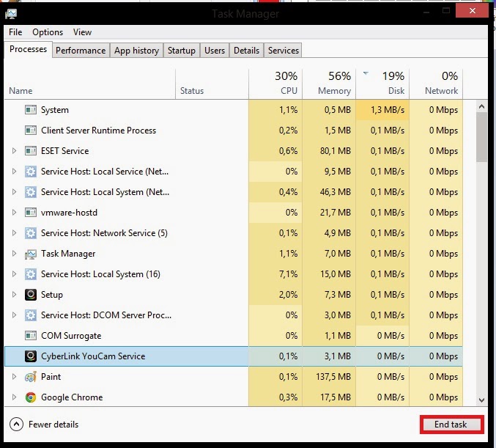
Task: Switch to the Details tab
Action: 246,51
